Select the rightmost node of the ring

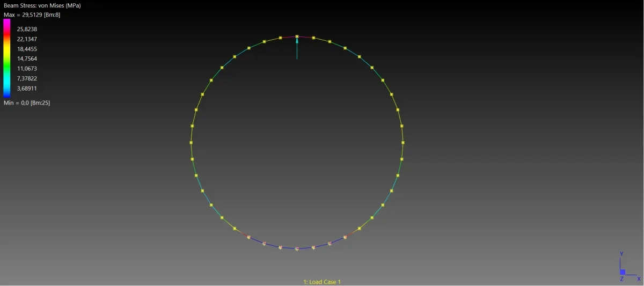[402, 143]
